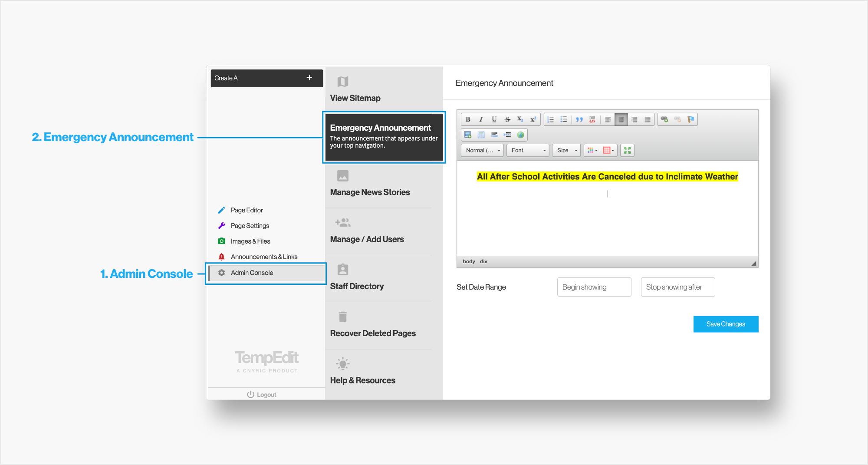Open Images & Files from the sidebar
The image size is (868, 465).
coord(250,241)
